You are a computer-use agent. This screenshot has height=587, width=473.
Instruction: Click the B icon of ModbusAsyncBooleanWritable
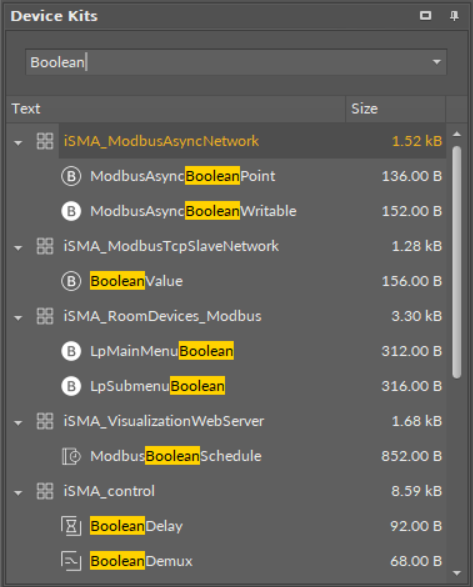coord(71,211)
